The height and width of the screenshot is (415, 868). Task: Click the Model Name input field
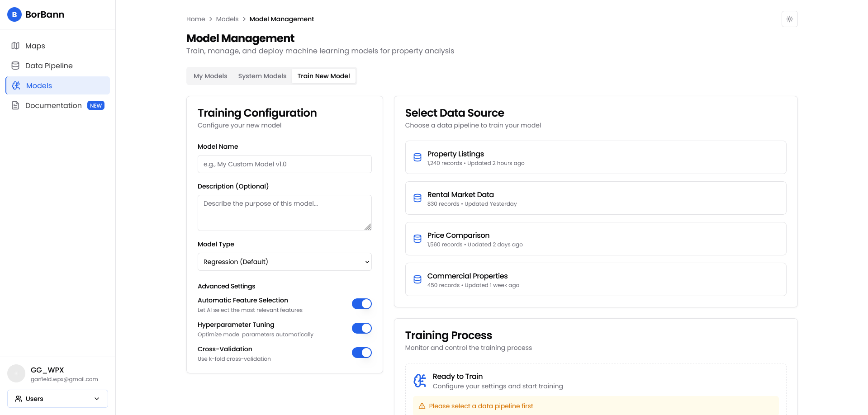tap(285, 164)
